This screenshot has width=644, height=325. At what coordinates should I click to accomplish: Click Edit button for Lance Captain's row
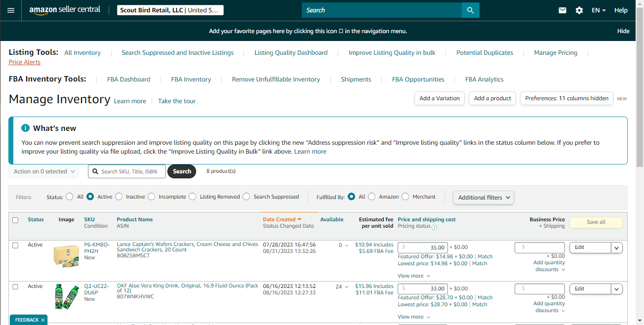tap(590, 247)
